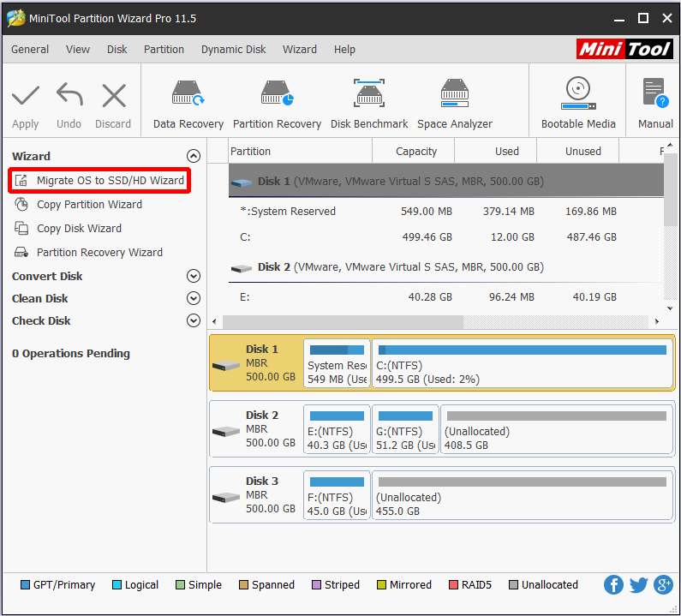Select Disk 1 header row in list
This screenshot has width=681, height=616.
point(446,181)
